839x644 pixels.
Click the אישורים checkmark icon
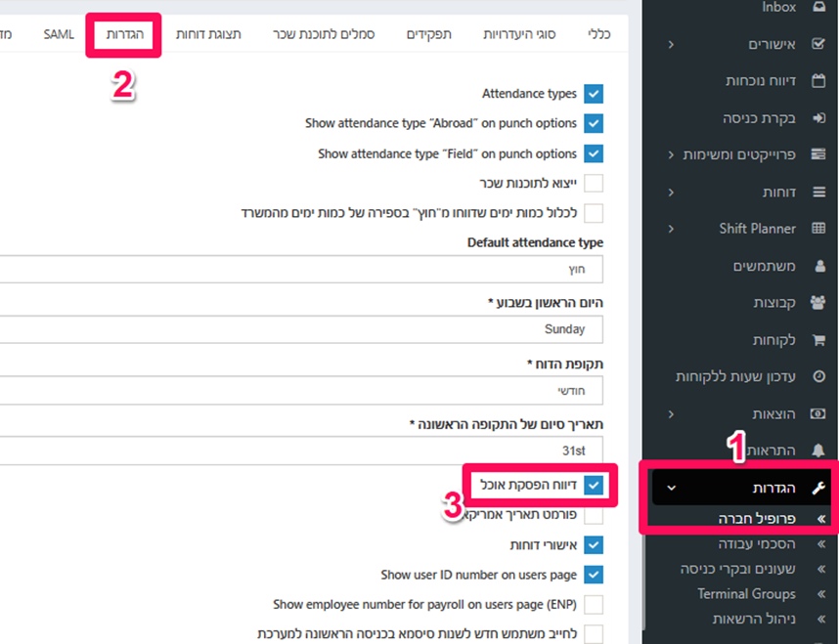pos(818,44)
